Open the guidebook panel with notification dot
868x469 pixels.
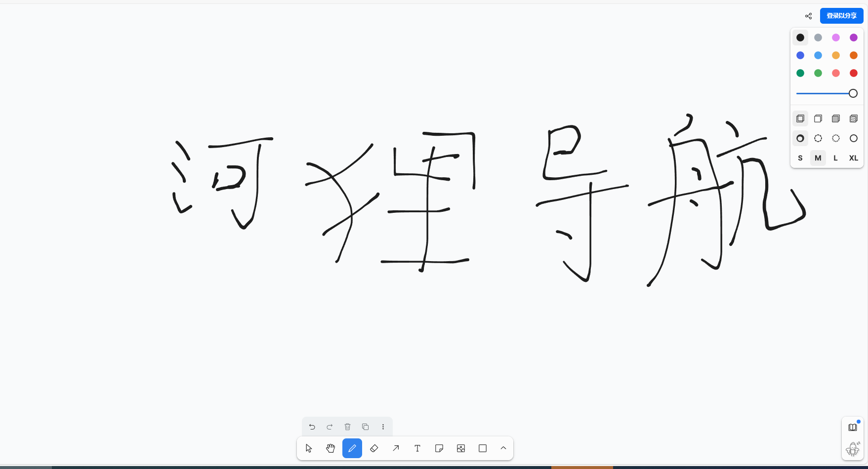pyautogui.click(x=852, y=427)
